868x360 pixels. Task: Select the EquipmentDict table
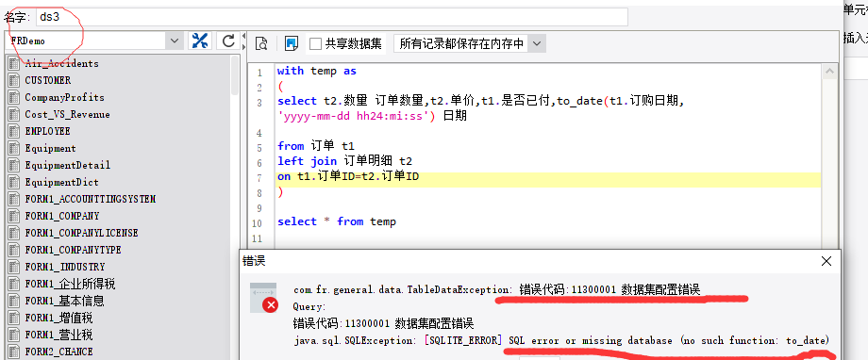point(61,182)
